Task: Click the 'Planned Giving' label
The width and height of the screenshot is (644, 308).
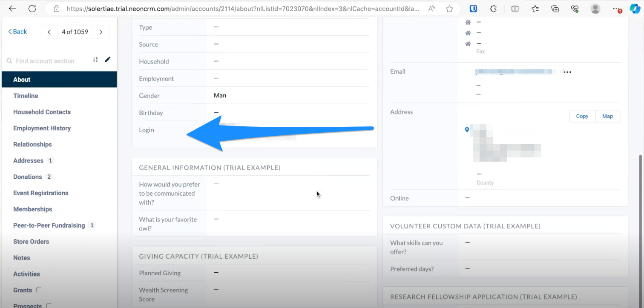Action: pyautogui.click(x=160, y=273)
